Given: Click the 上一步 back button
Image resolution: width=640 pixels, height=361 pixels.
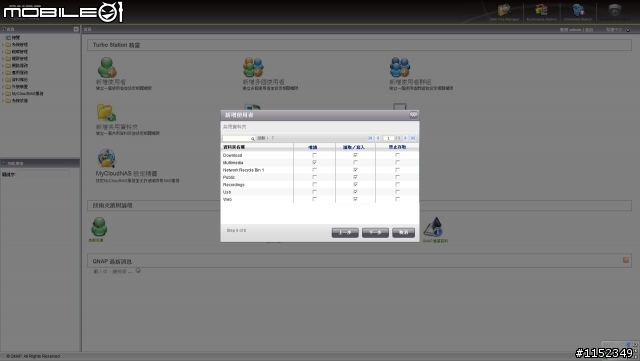Looking at the screenshot, I should click(345, 232).
